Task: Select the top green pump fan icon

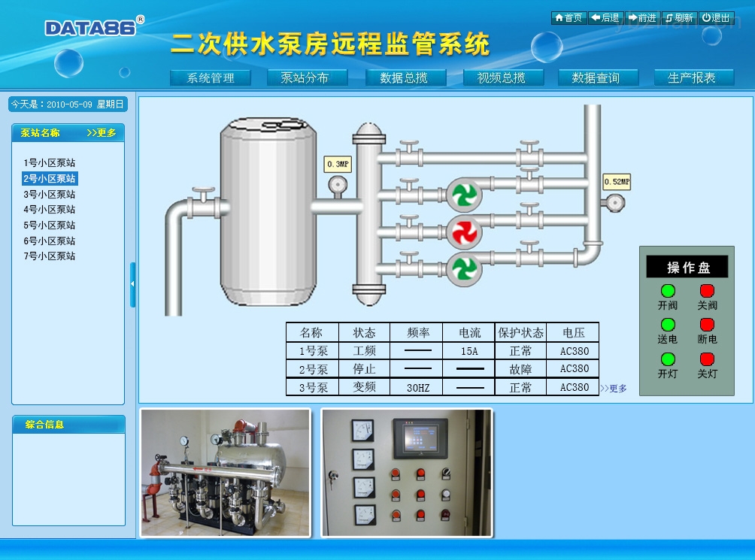Action: (x=464, y=195)
